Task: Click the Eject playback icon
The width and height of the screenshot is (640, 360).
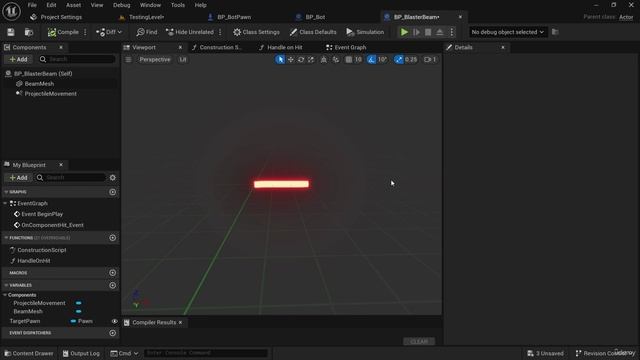Action: click(x=440, y=32)
